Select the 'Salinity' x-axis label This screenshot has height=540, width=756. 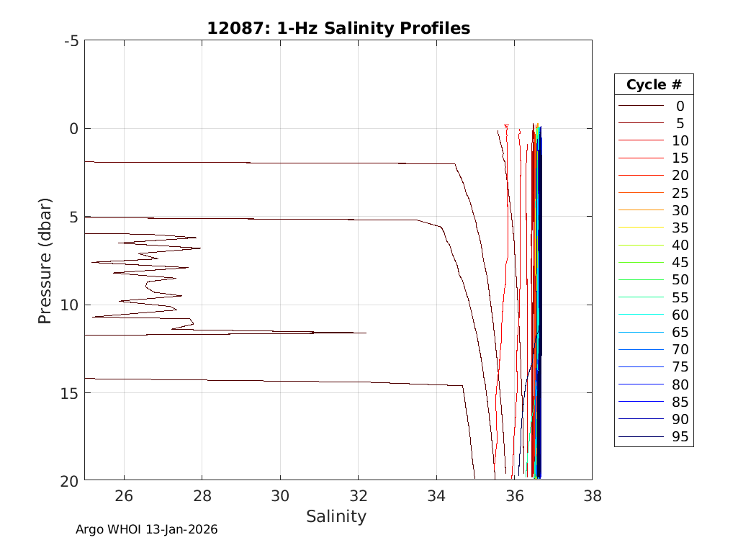coord(336,516)
